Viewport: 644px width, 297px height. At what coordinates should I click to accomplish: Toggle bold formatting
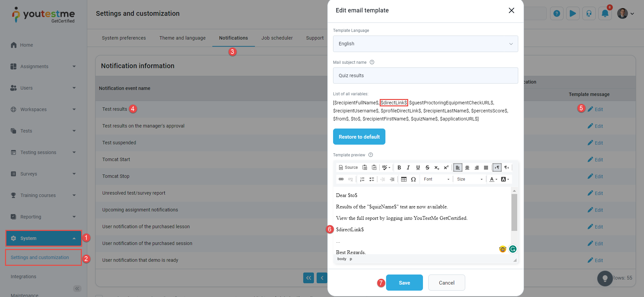pyautogui.click(x=399, y=167)
